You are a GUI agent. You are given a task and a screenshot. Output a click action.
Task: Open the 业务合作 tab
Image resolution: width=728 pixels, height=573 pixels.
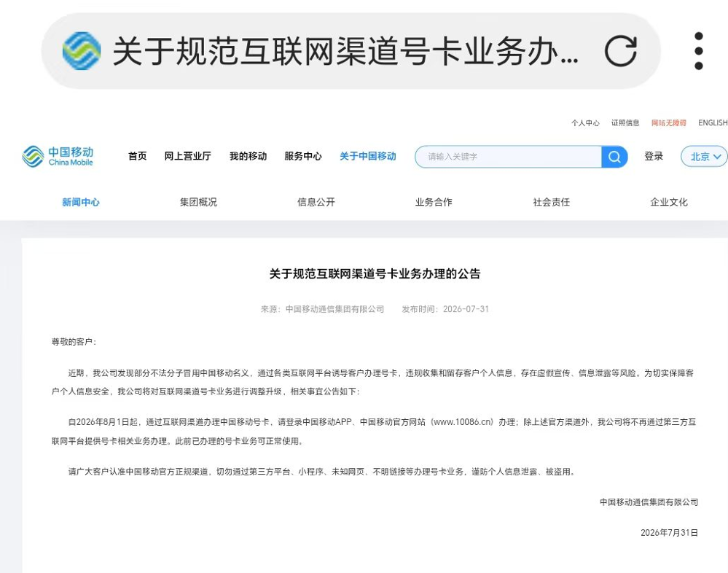tap(434, 202)
